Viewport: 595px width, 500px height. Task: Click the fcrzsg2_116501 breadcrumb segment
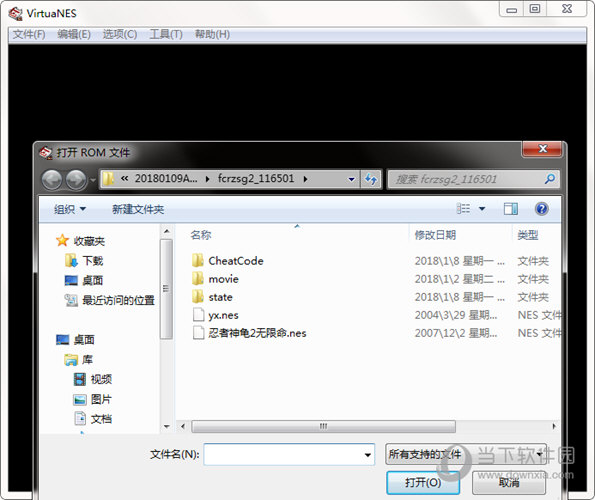(256, 178)
